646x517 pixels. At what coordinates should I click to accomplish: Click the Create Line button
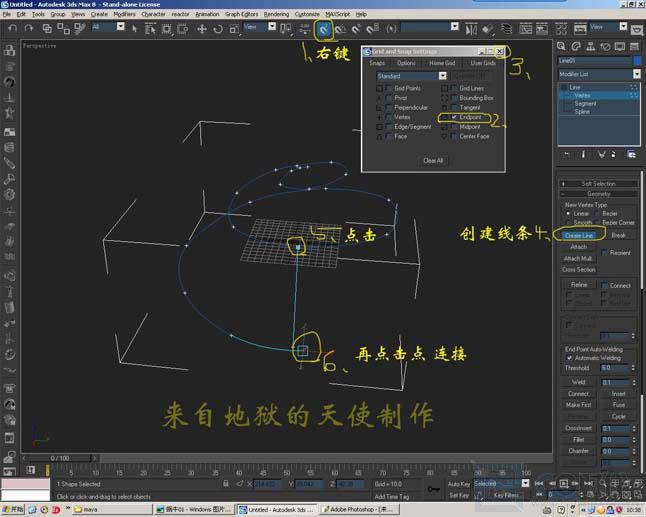[579, 236]
